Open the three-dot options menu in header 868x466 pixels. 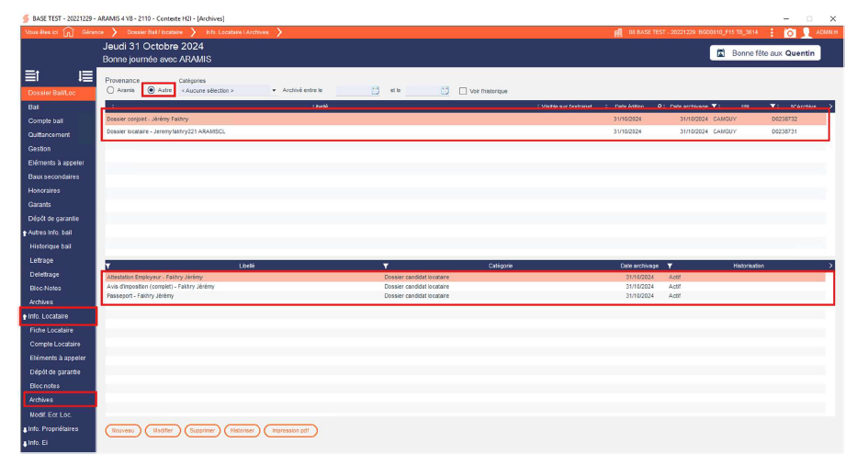(x=772, y=32)
